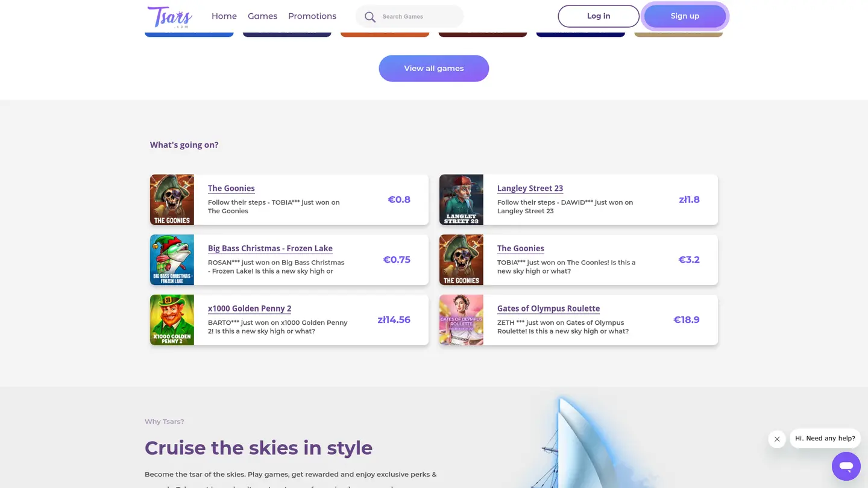Follow The Goonies link in TOBIA €0.8 card
The image size is (868, 488).
click(x=231, y=189)
